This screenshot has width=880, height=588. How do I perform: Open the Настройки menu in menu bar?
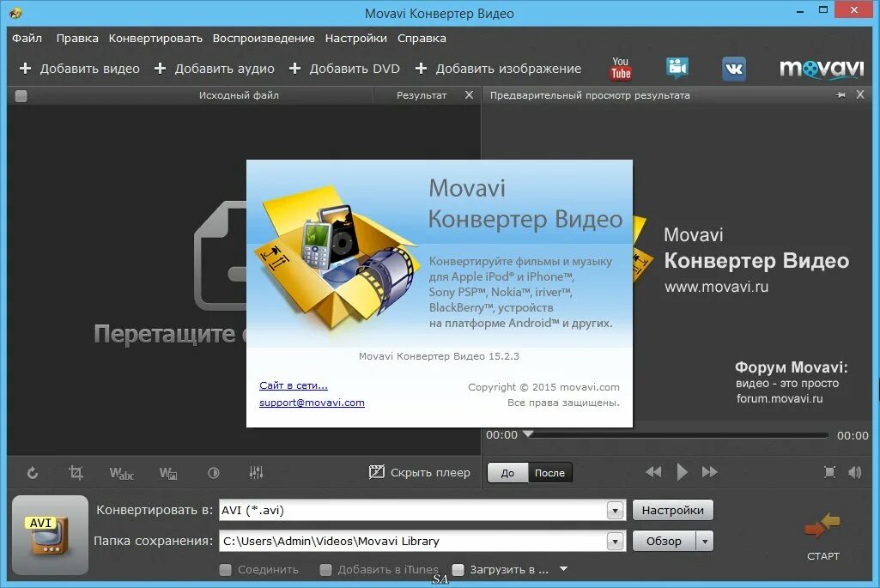[x=355, y=38]
